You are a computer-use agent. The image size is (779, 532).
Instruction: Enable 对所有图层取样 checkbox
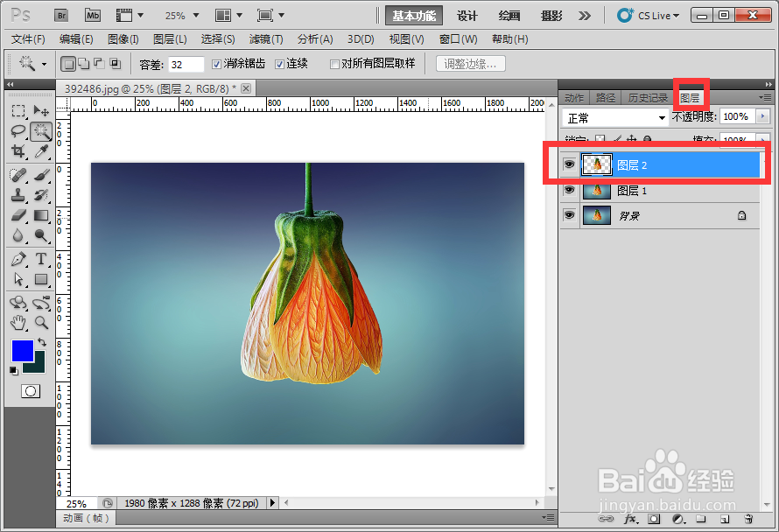tap(334, 64)
